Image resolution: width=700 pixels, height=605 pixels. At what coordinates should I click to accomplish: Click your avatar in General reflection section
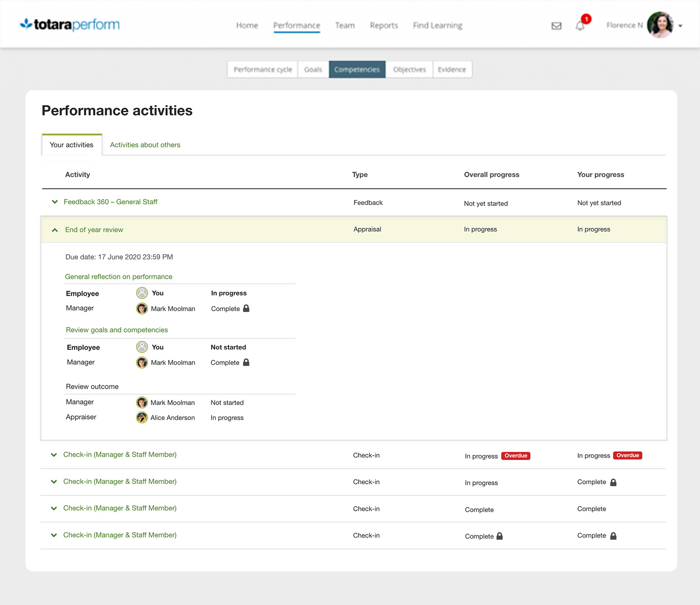coord(142,293)
